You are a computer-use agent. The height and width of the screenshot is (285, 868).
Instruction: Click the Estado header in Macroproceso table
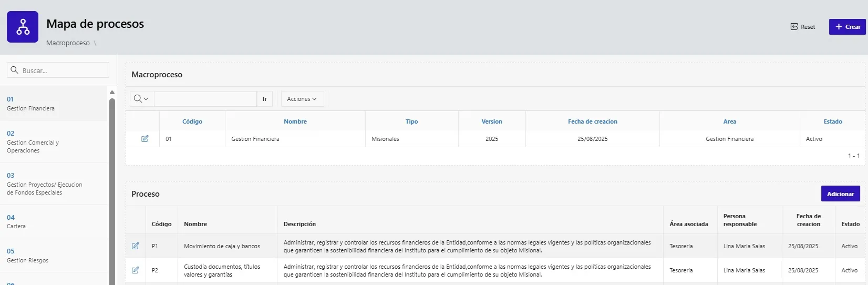tap(833, 121)
